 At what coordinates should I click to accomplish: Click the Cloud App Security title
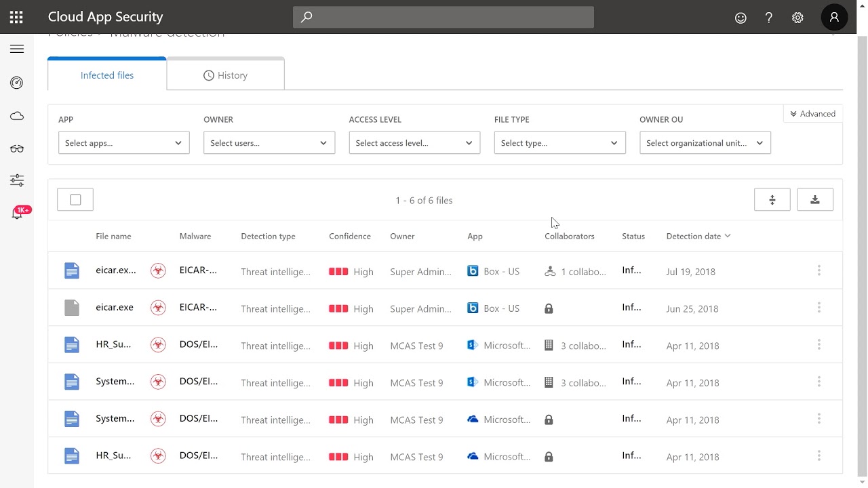[106, 17]
